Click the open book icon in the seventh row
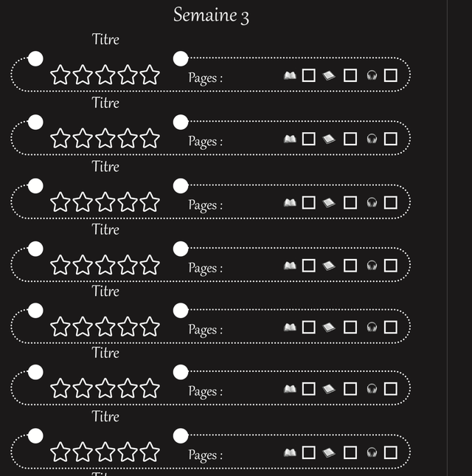This screenshot has height=476, width=472. tap(290, 452)
